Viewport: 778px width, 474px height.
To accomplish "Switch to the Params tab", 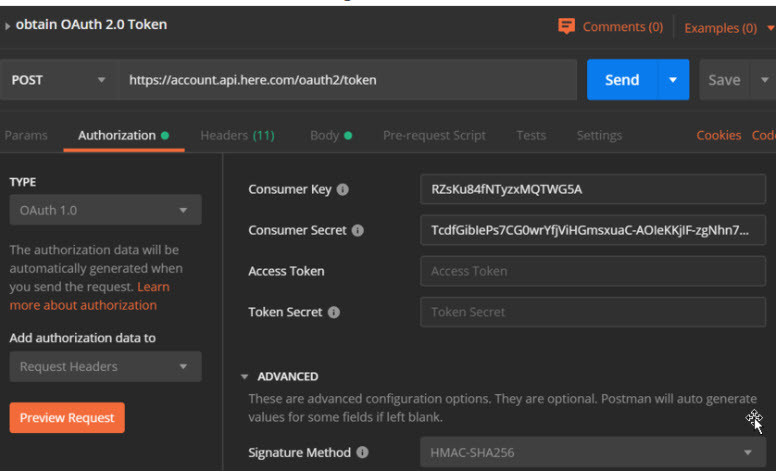I will pos(26,135).
